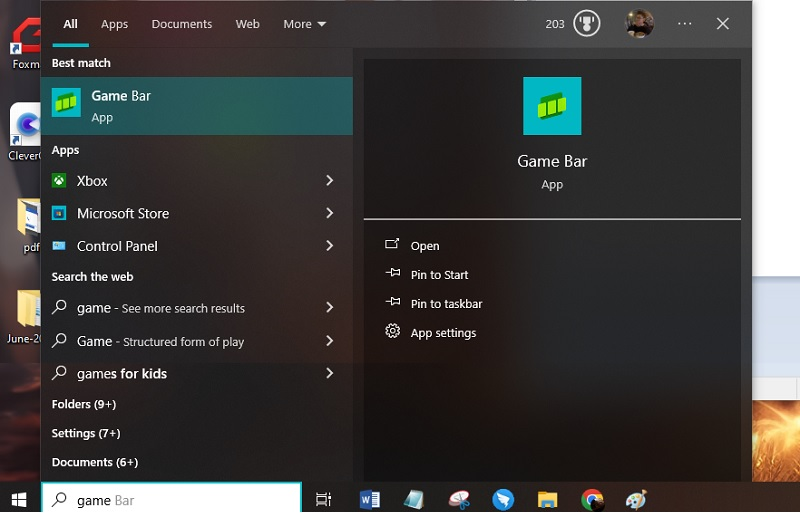Switch to the Web search tab

[247, 24]
